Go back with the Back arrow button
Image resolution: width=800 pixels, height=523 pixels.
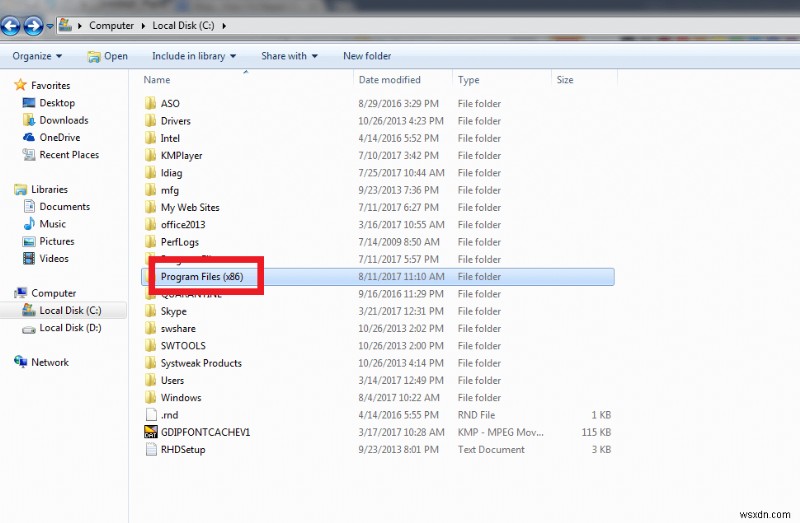[10, 26]
